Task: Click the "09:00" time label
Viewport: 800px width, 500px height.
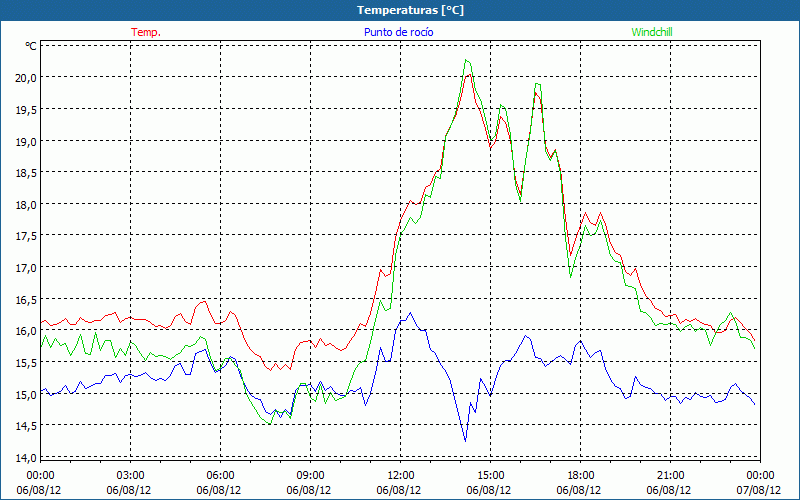Action: pos(310,476)
